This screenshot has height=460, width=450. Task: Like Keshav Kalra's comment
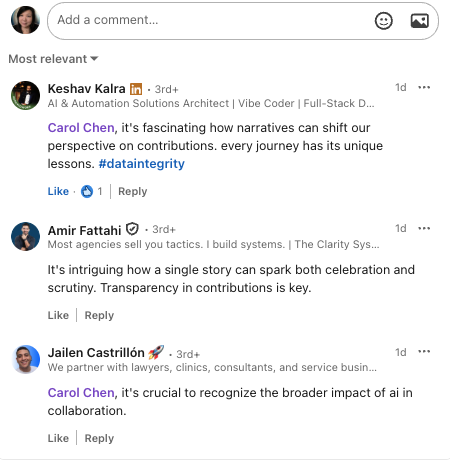pyautogui.click(x=58, y=191)
